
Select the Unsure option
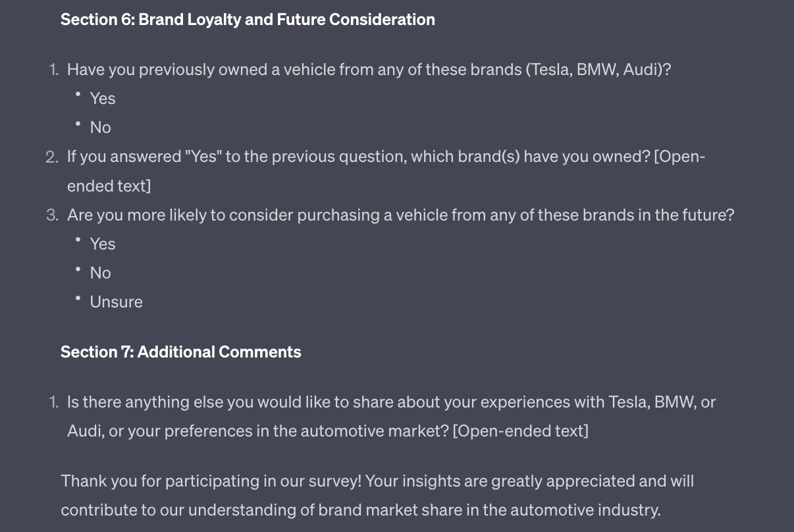pyautogui.click(x=117, y=302)
